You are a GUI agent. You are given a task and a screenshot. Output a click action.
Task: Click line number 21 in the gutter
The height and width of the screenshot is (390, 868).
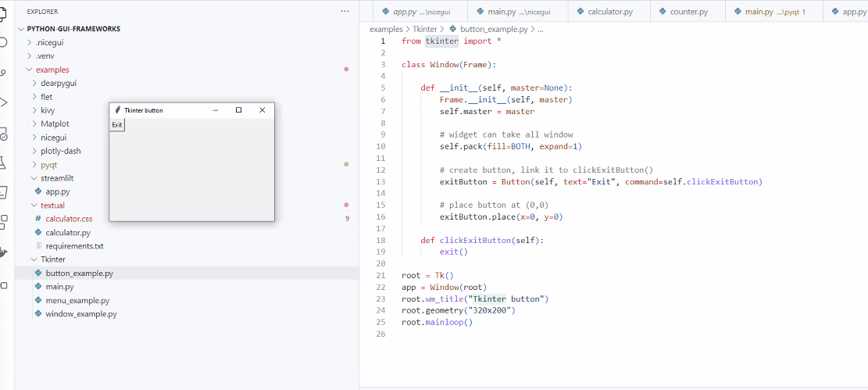click(380, 275)
